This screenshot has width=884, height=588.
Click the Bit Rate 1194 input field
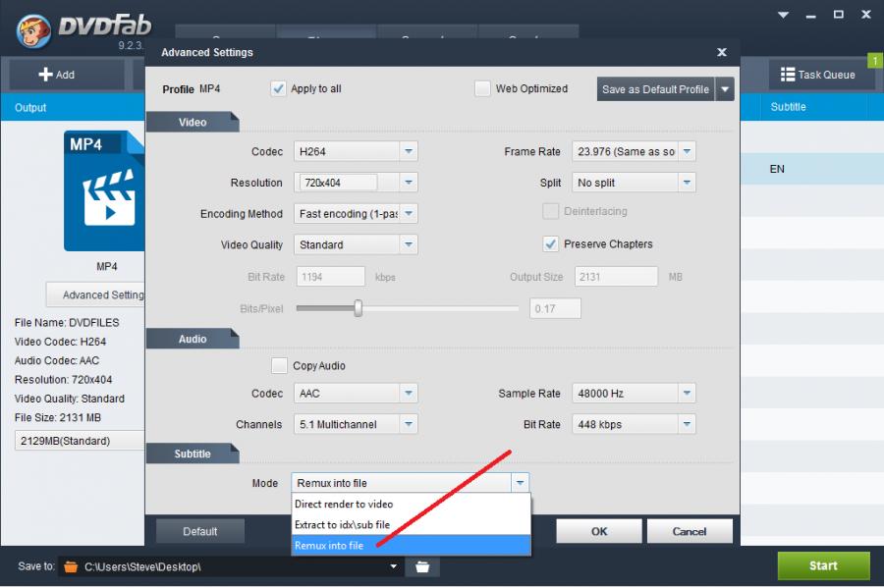click(331, 277)
